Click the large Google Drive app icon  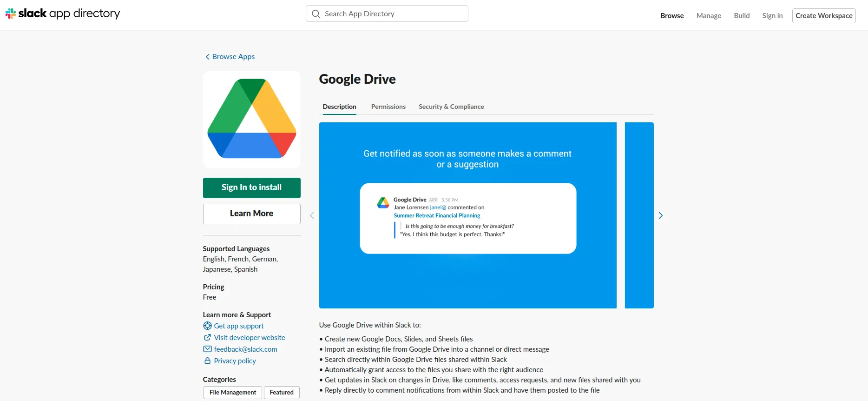251,119
